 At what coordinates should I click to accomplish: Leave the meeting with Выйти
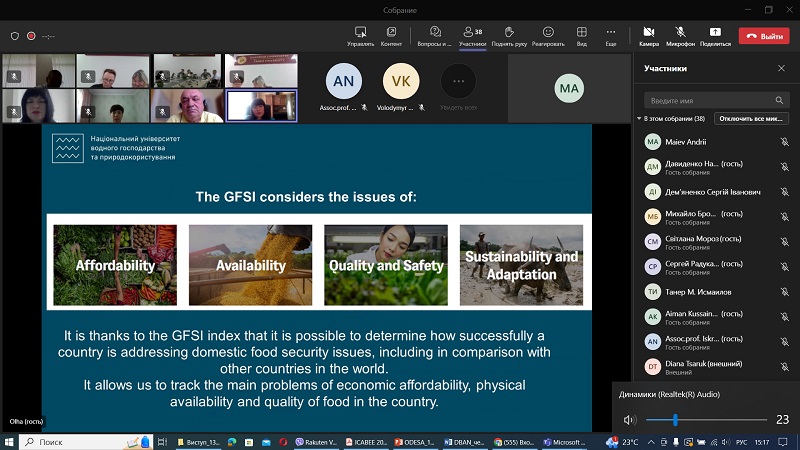[764, 36]
